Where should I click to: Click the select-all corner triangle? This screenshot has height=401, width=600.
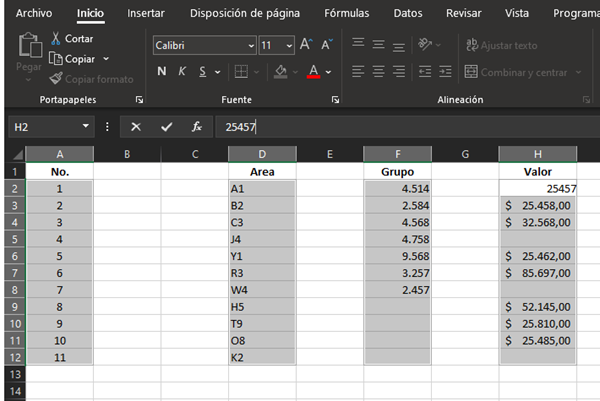coord(18,154)
